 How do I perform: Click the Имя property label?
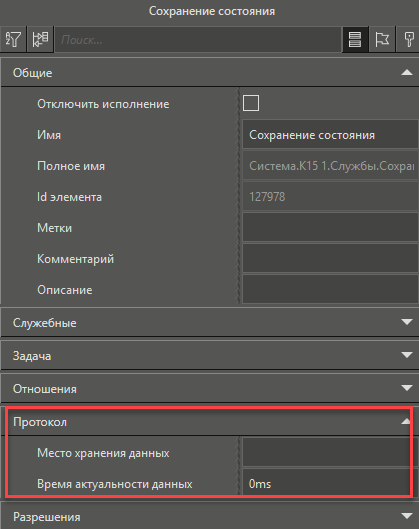pos(49,135)
